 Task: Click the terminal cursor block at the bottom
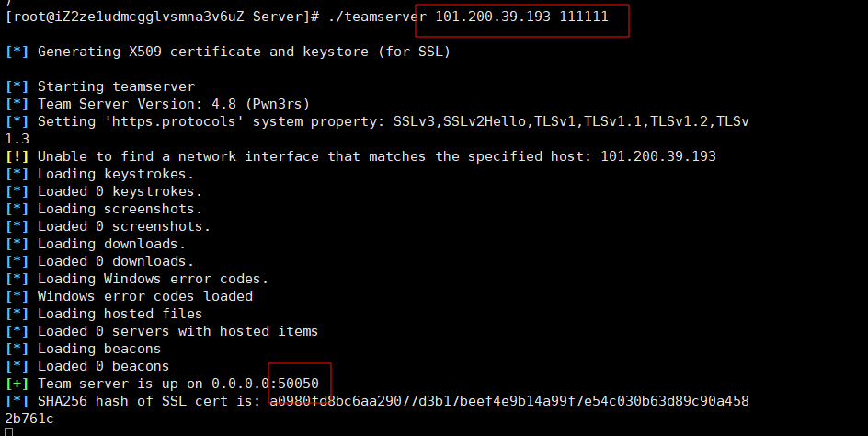pos(9,431)
